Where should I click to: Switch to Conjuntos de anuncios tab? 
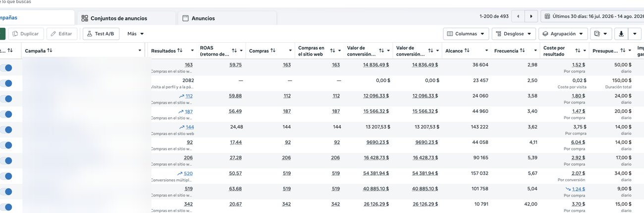(126, 18)
